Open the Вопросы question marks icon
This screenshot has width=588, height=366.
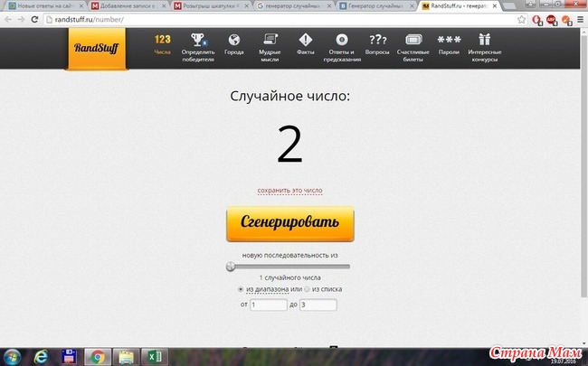pos(377,41)
